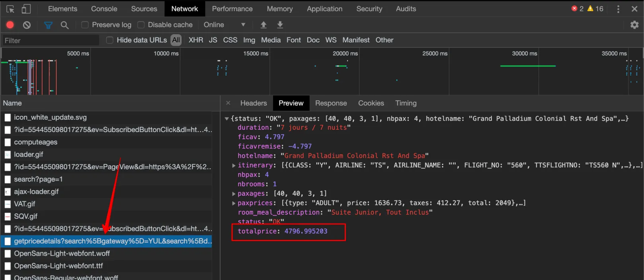Import HAR file with upload arrow
This screenshot has height=280, width=644.
point(263,25)
